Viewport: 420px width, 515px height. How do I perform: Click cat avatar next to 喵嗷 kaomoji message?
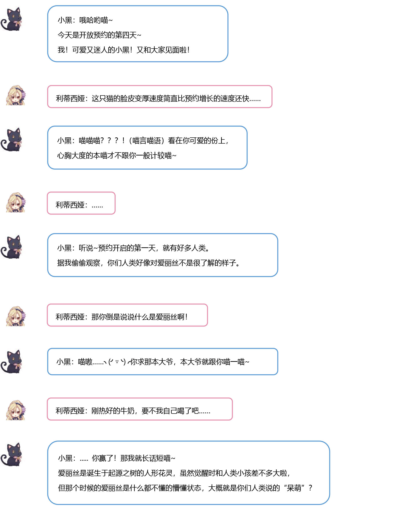[x=11, y=361]
